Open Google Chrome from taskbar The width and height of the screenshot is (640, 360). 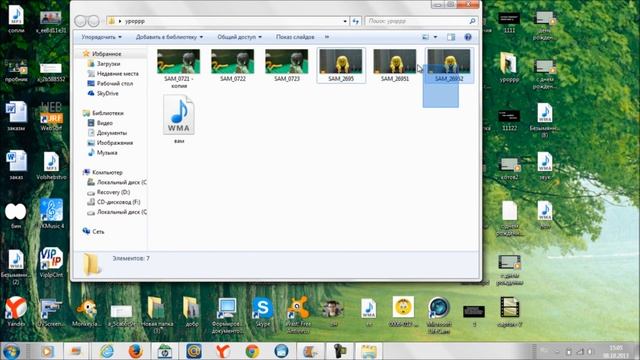pyautogui.click(x=252, y=351)
